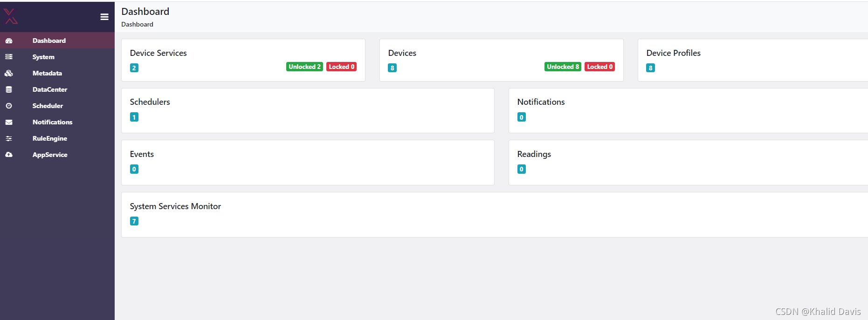Click the Dashboard breadcrumb link
868x320 pixels.
pyautogui.click(x=137, y=24)
